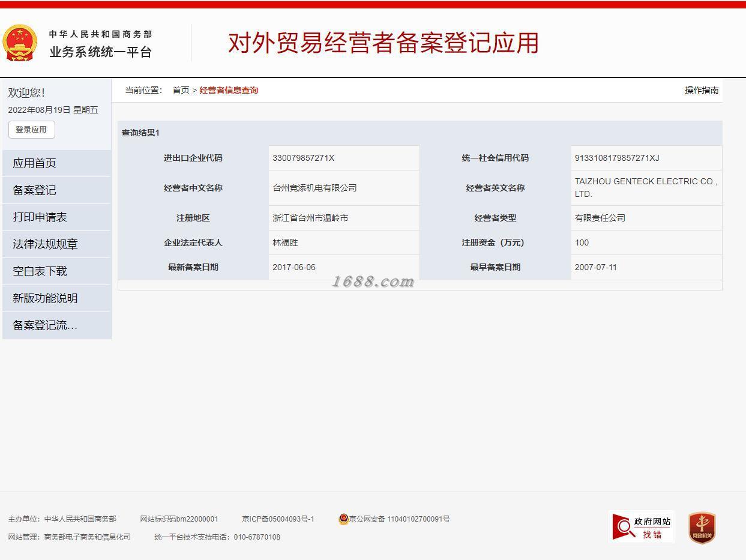Open 新版功能说明 sidebar entry
Image resolution: width=746 pixels, height=560 pixels.
[57, 298]
